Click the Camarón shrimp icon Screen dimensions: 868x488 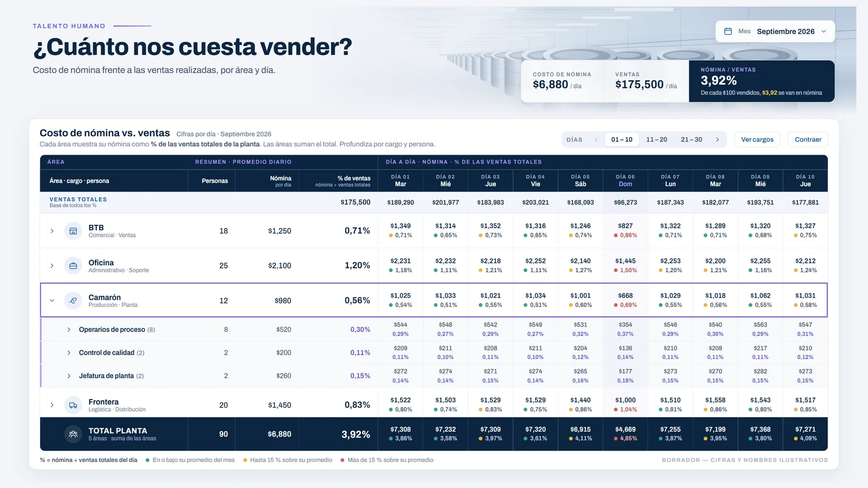pyautogui.click(x=73, y=300)
